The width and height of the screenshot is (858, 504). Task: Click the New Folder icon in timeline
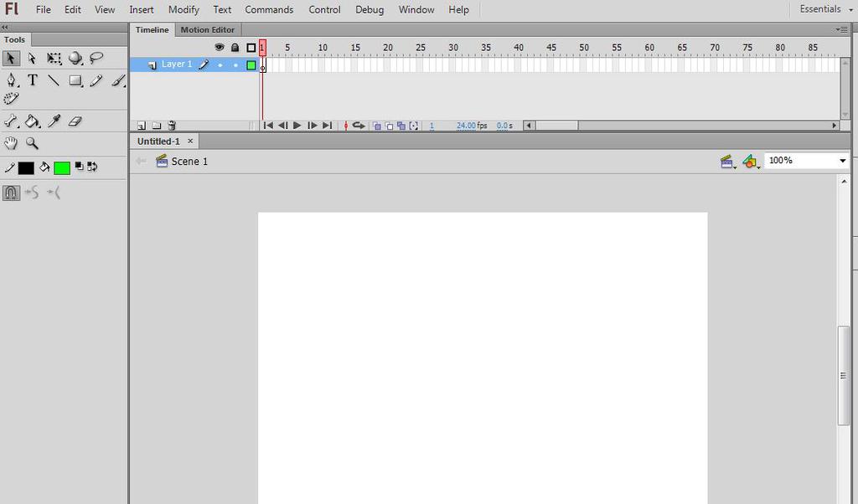pos(157,126)
